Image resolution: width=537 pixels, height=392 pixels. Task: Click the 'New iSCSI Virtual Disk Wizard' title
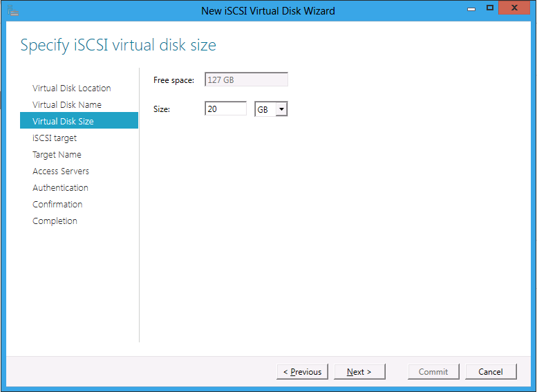click(x=268, y=11)
